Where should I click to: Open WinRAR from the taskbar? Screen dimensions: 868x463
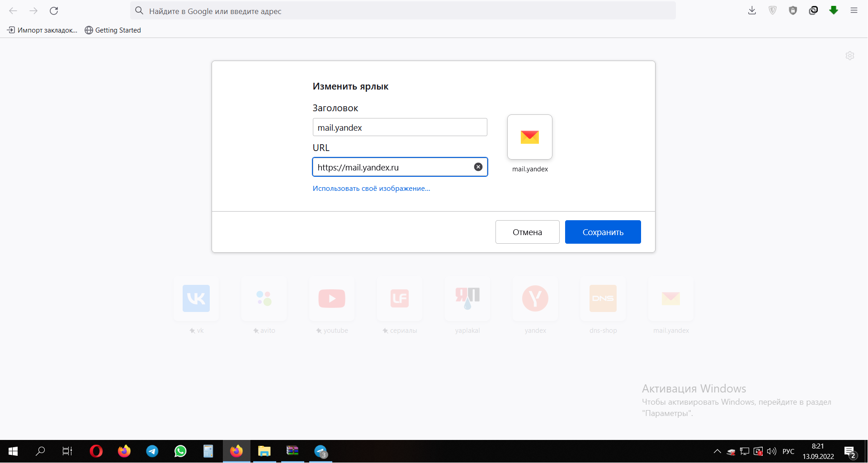292,451
